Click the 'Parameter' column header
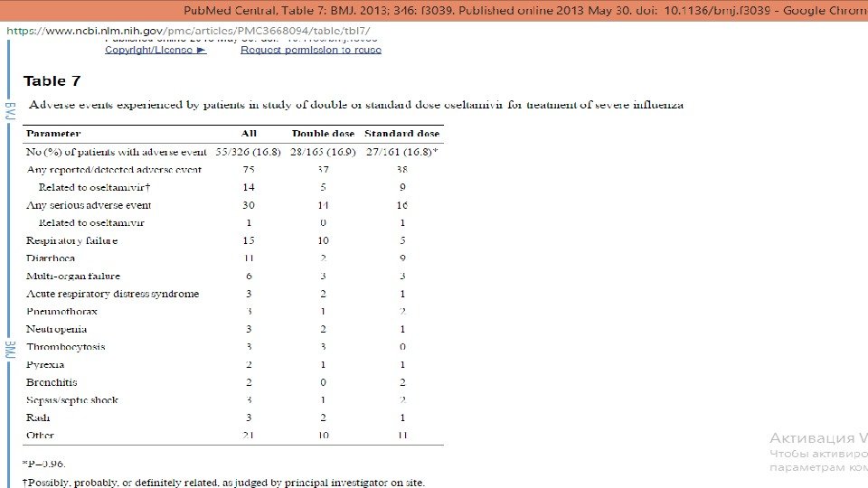 53,134
